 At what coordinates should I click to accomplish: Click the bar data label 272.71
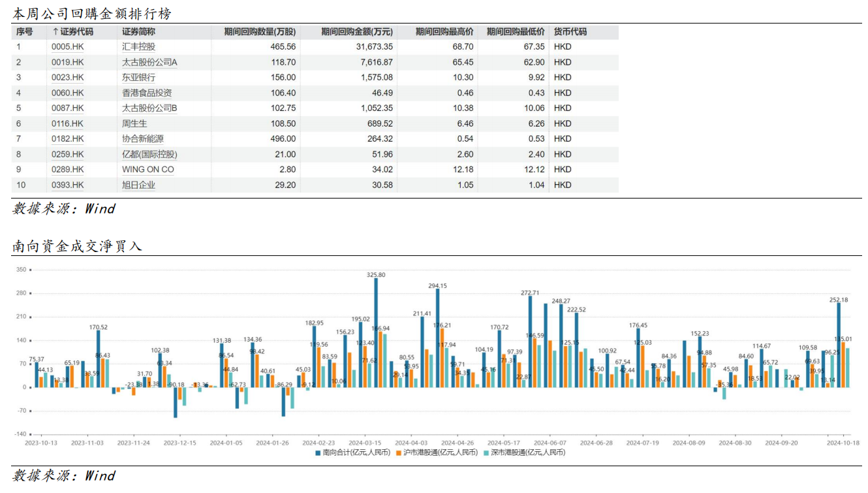530,293
